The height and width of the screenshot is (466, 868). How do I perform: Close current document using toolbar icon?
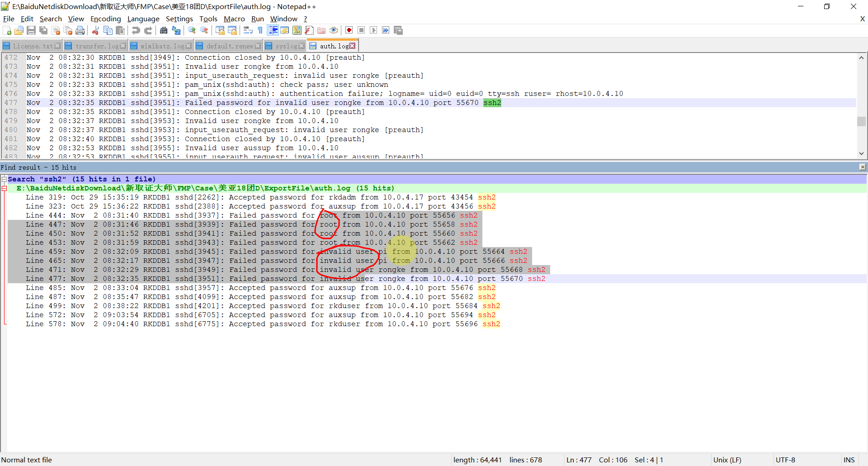tap(56, 30)
